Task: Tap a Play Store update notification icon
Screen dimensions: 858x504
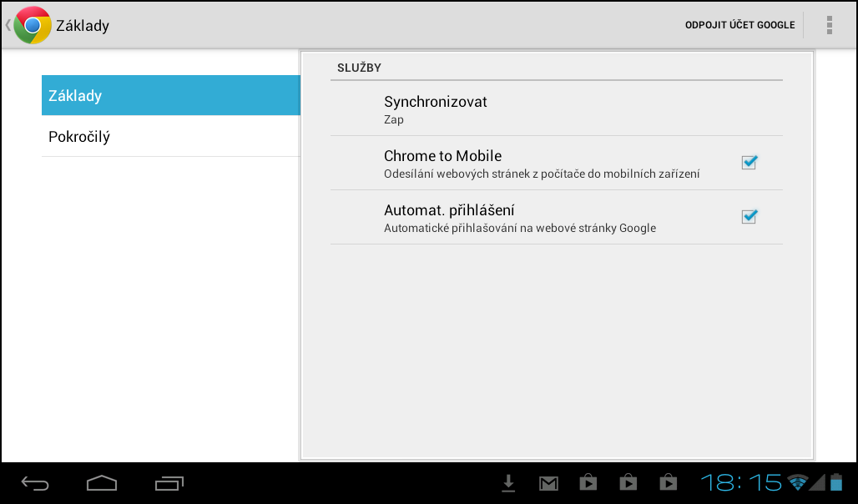Action: (588, 482)
